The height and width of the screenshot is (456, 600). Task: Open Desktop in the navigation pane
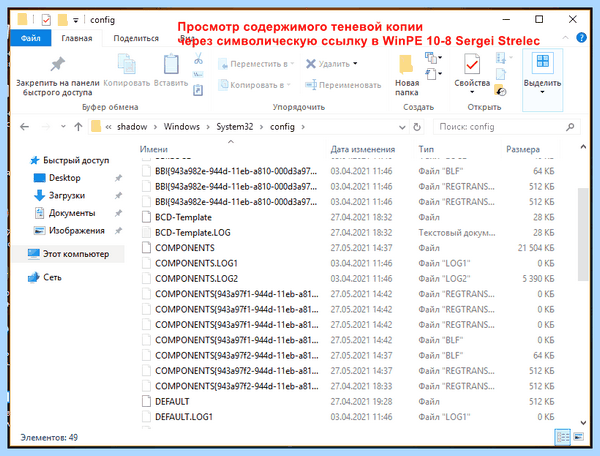tap(64, 178)
